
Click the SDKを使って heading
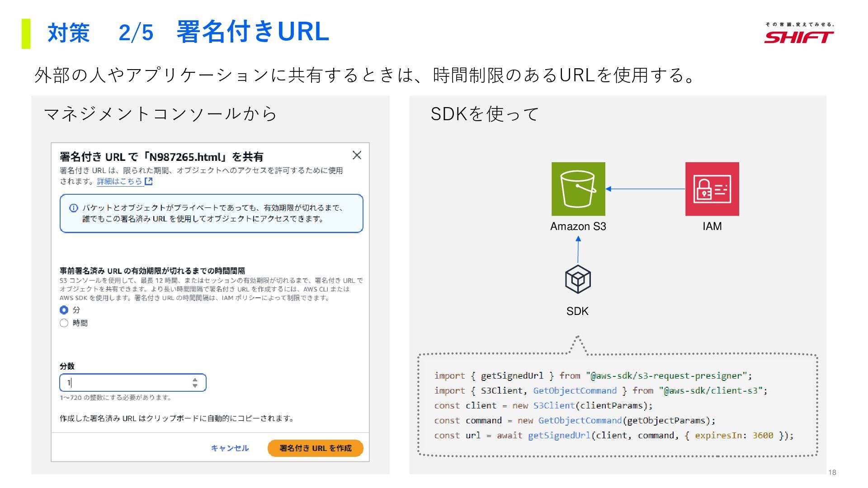click(x=484, y=113)
